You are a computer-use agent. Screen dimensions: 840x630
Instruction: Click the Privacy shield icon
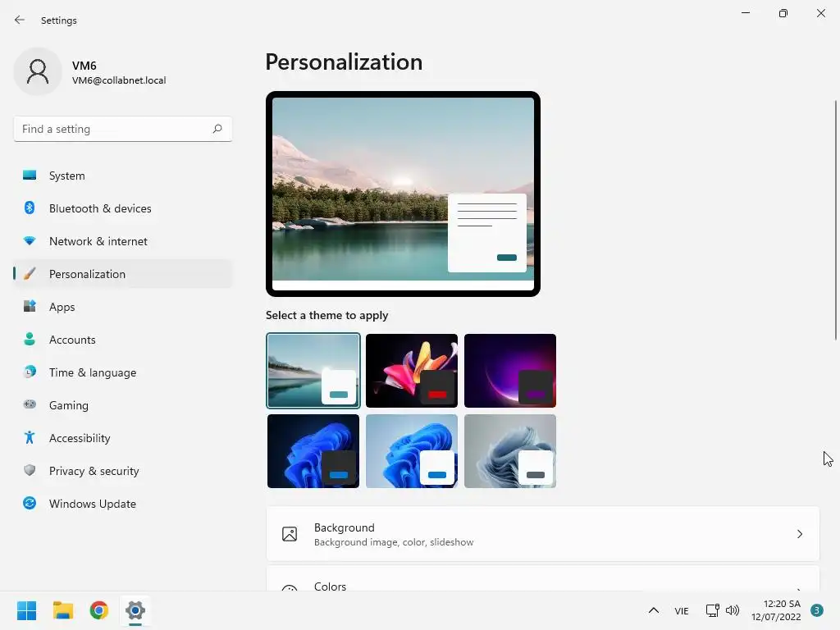(x=30, y=470)
